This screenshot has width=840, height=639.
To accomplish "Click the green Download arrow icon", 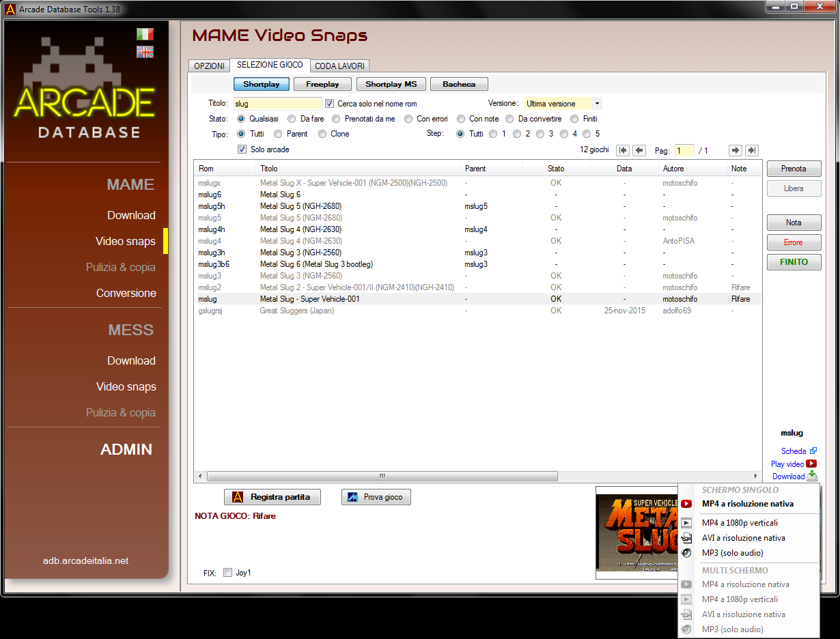I will [x=811, y=477].
